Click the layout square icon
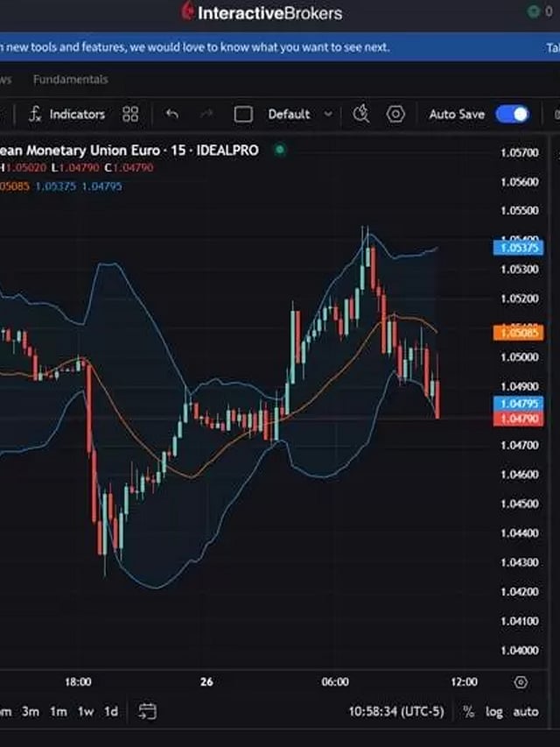The width and height of the screenshot is (560, 747). point(243,115)
